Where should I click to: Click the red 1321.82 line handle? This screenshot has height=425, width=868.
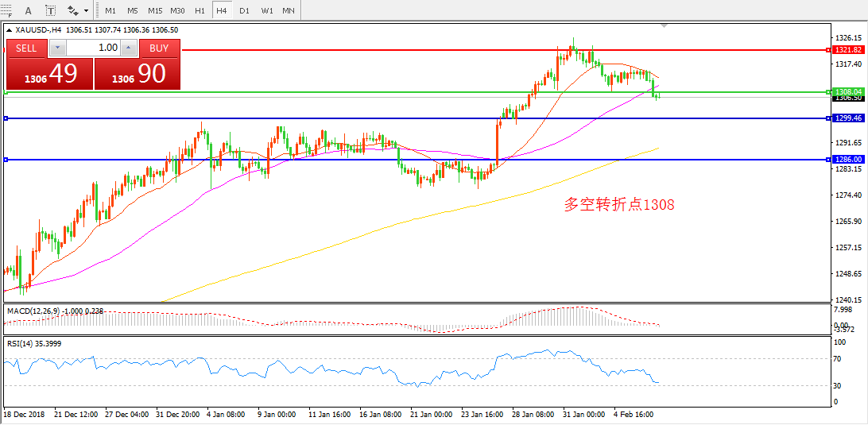click(x=827, y=50)
